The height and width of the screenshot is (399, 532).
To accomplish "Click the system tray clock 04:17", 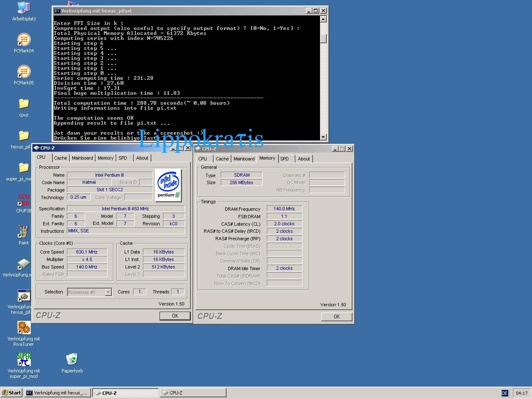I will pos(521,393).
